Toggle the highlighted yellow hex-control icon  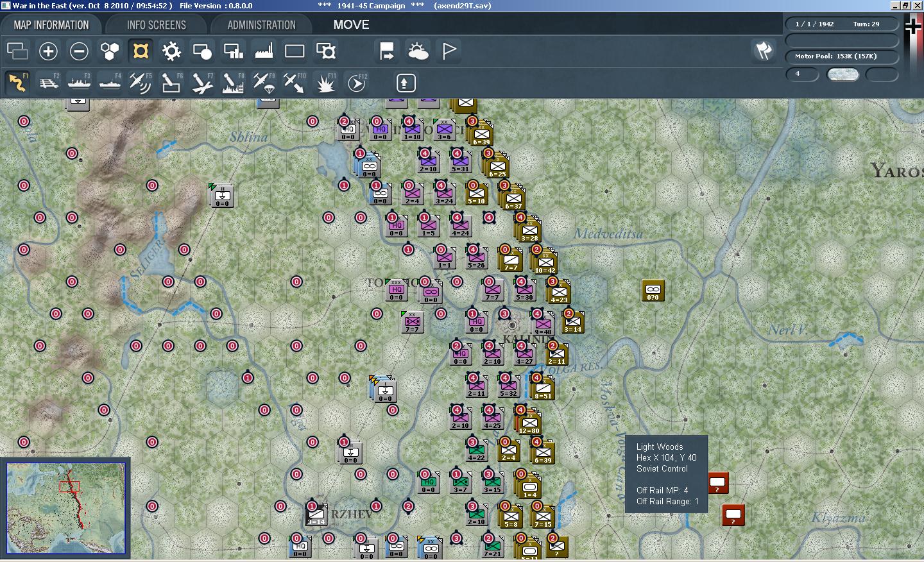(141, 51)
